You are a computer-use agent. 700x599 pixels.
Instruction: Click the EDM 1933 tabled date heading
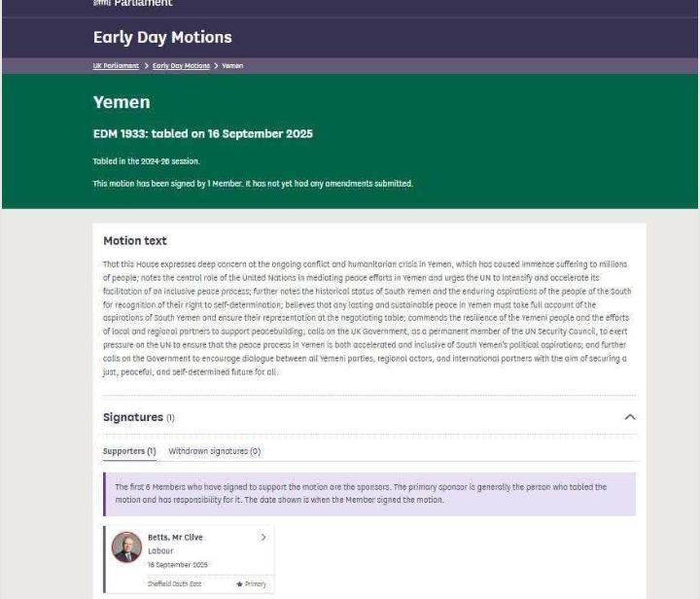[x=202, y=134]
